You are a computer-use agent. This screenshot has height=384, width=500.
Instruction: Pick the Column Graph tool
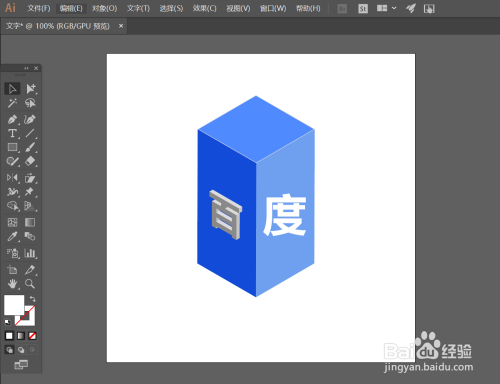[30, 253]
